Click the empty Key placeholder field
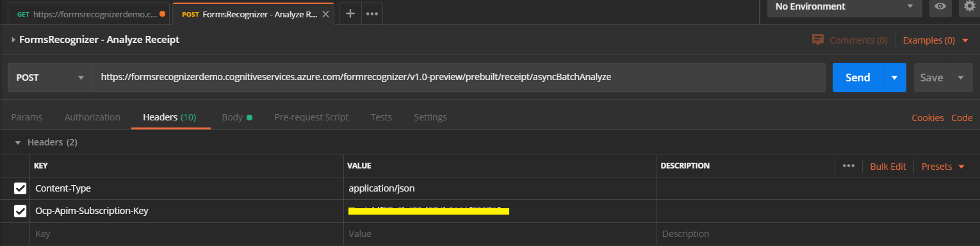 click(x=186, y=234)
